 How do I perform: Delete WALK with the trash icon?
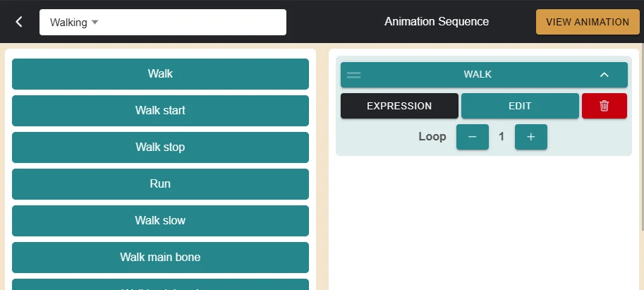(x=604, y=106)
